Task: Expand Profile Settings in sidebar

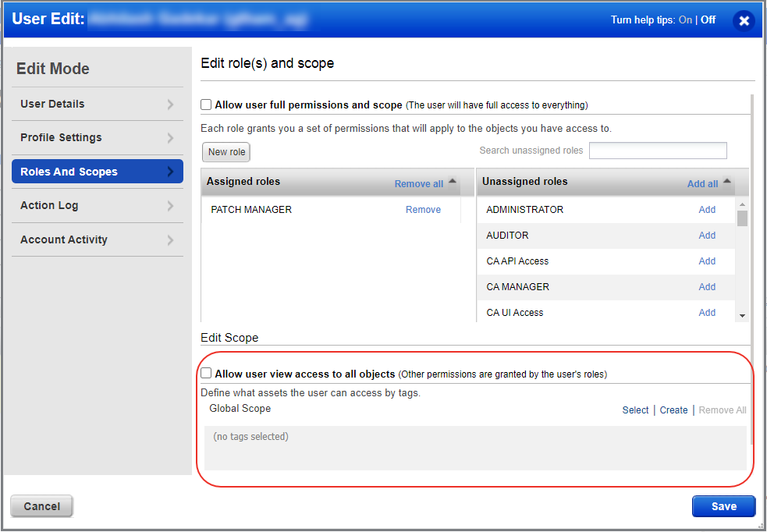Action: 97,138
